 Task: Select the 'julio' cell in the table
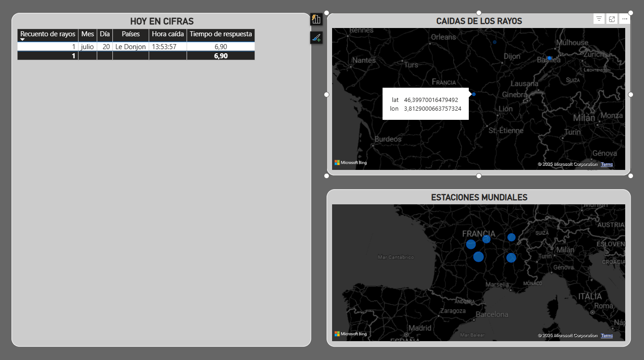87,47
